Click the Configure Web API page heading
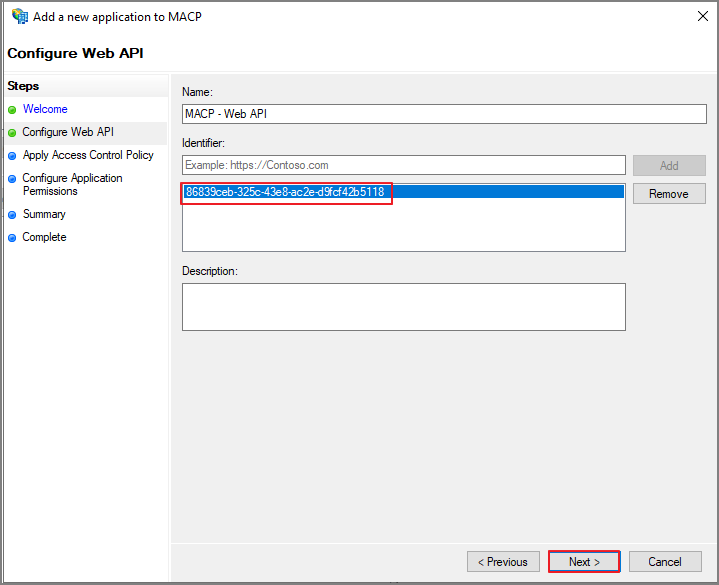Image resolution: width=719 pixels, height=585 pixels. pyautogui.click(x=75, y=53)
